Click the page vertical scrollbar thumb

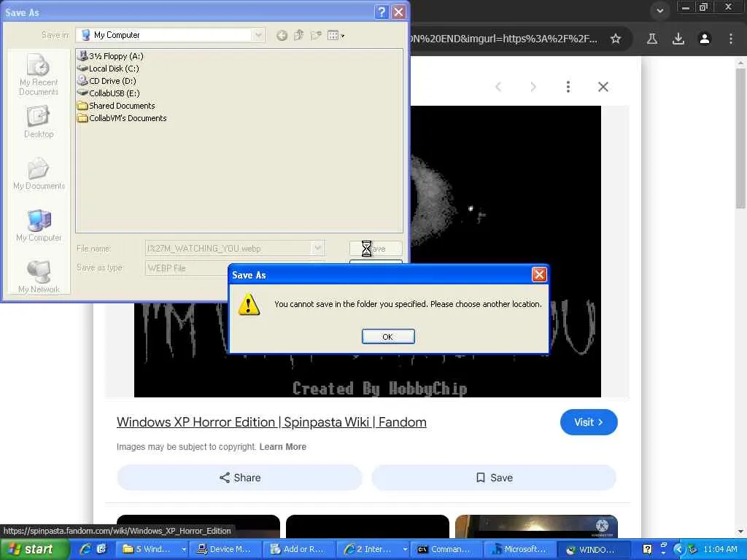[x=740, y=138]
